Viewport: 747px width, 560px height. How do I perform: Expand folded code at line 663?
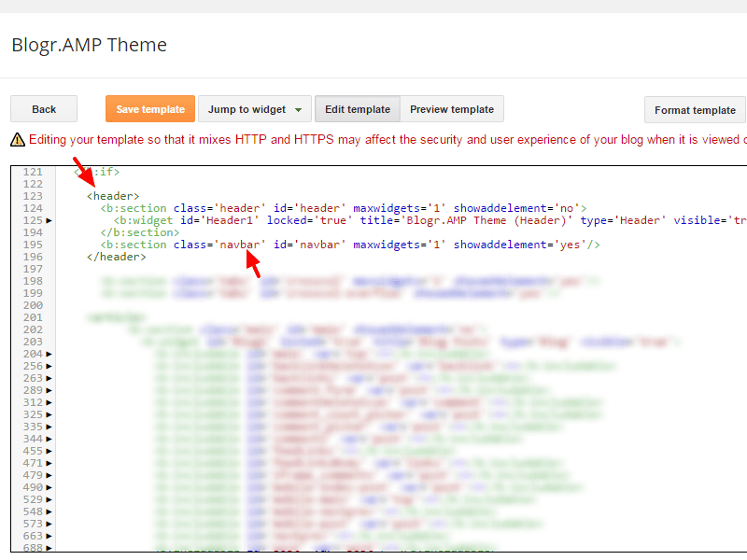coord(49,536)
